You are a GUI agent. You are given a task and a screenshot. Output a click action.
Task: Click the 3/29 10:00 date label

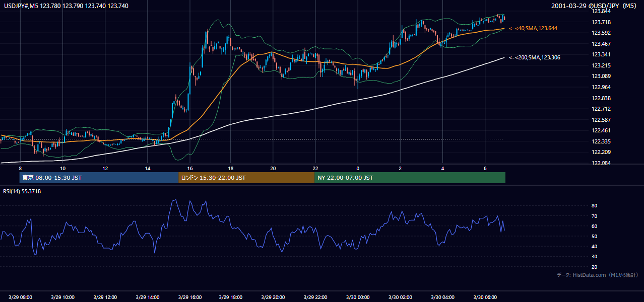click(62, 297)
